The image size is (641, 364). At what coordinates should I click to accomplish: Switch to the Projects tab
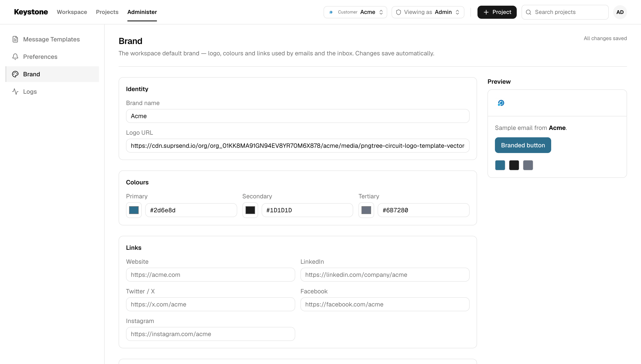coord(107,12)
